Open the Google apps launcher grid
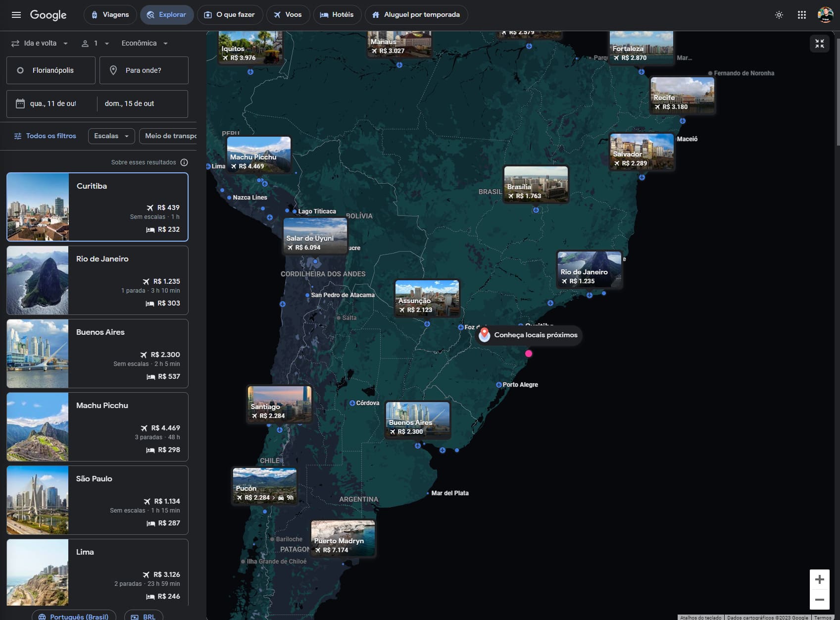840x620 pixels. [802, 15]
